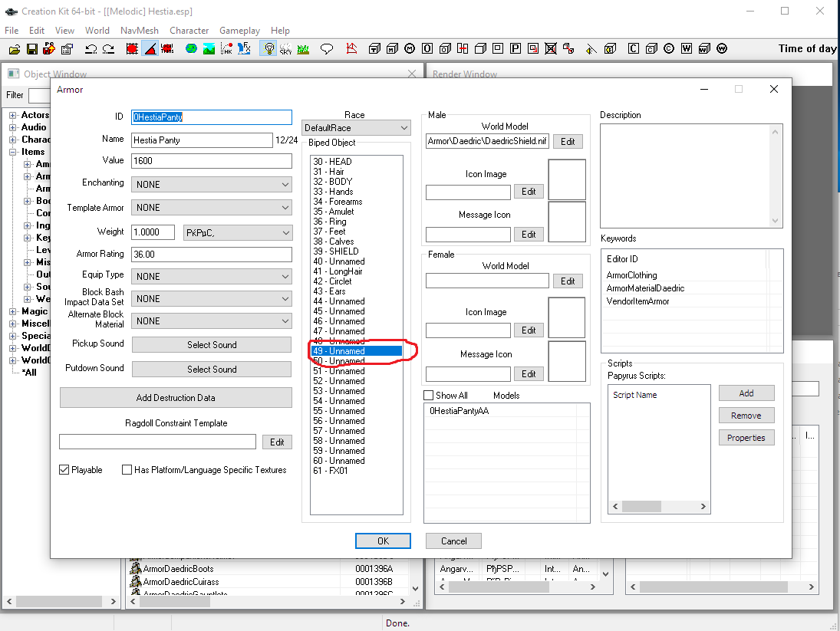Click the Save plugin toolbar icon
840x631 pixels.
(32, 49)
